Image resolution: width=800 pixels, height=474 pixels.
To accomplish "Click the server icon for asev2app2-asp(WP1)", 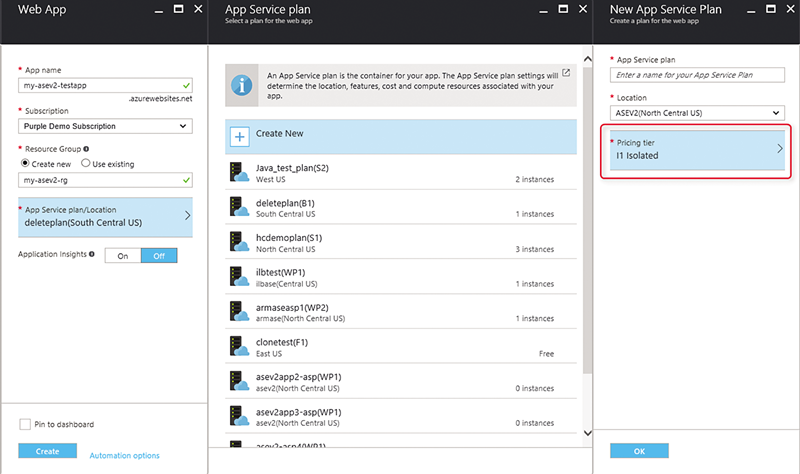I will pos(239,381).
